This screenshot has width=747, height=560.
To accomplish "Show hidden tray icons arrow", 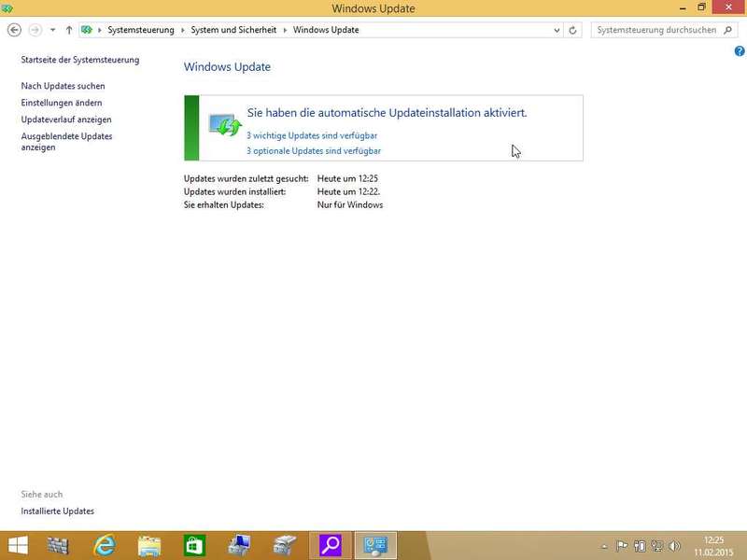I will click(x=604, y=546).
